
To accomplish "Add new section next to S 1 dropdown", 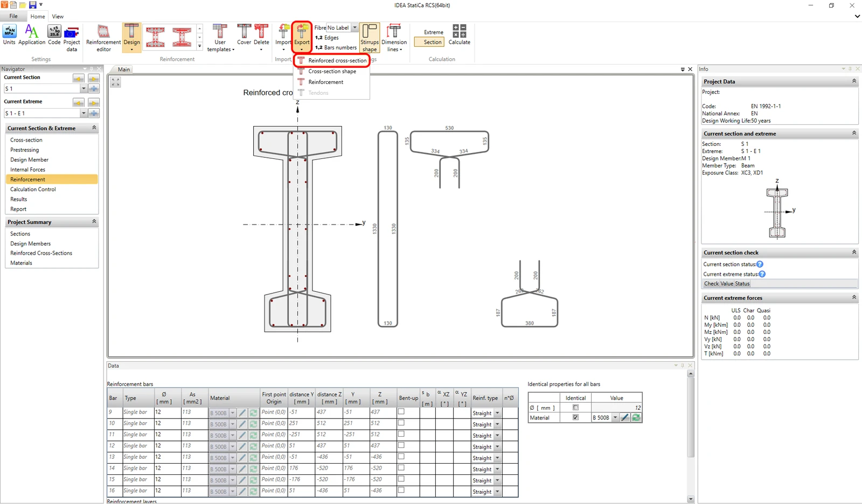I will click(x=94, y=88).
